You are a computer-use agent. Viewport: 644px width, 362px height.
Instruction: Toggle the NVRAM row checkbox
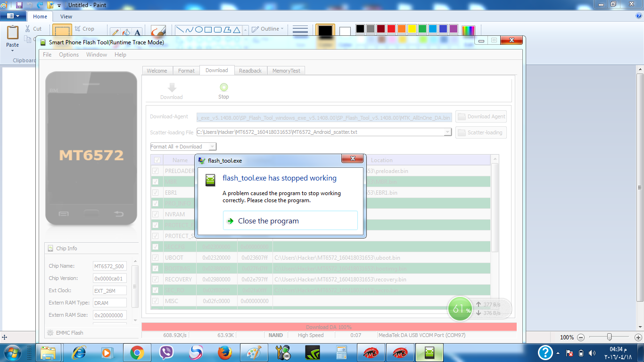(x=155, y=214)
